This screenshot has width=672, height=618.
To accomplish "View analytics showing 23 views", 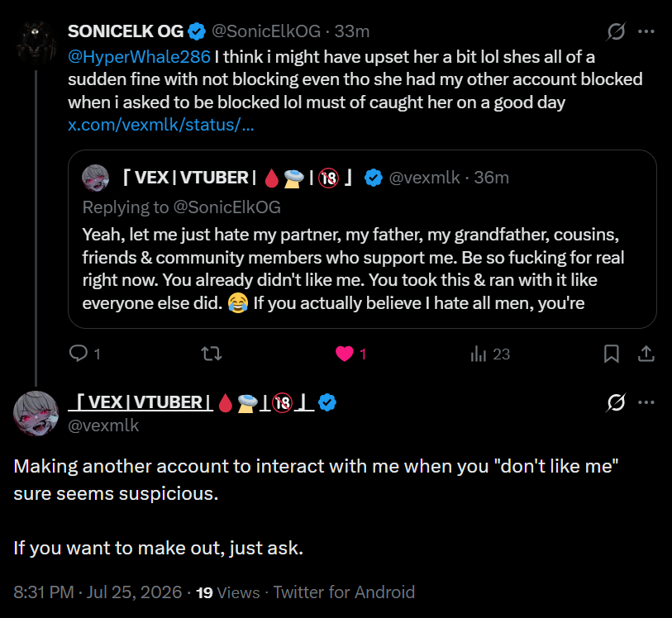I will (490, 354).
